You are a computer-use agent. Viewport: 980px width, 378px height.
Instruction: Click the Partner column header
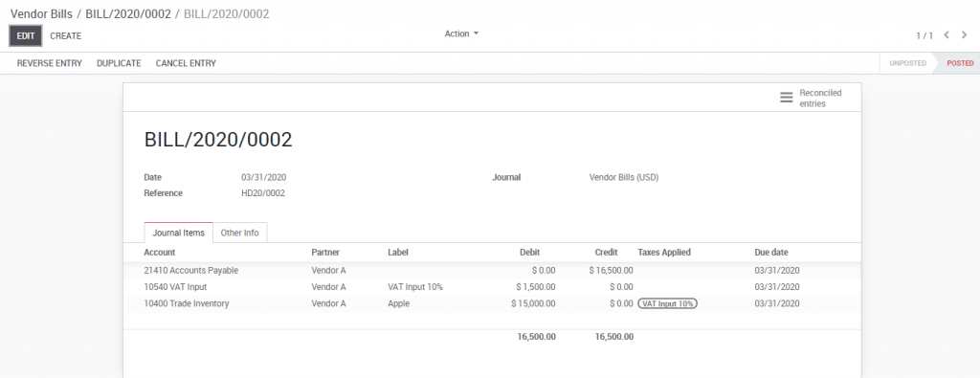click(x=326, y=253)
